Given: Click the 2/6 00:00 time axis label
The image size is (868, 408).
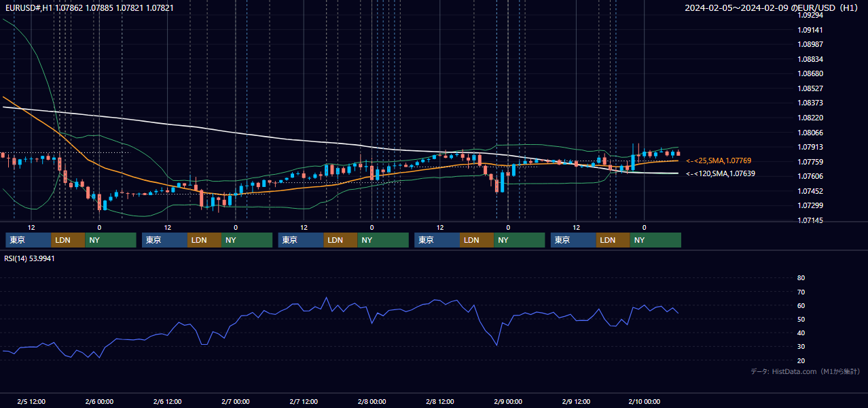Looking at the screenshot, I should 99,401.
